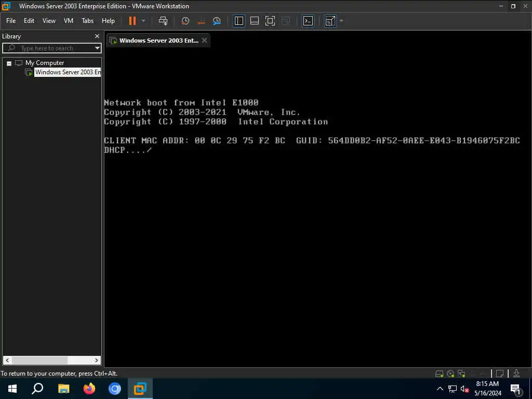Open the Help menu

pyautogui.click(x=108, y=21)
